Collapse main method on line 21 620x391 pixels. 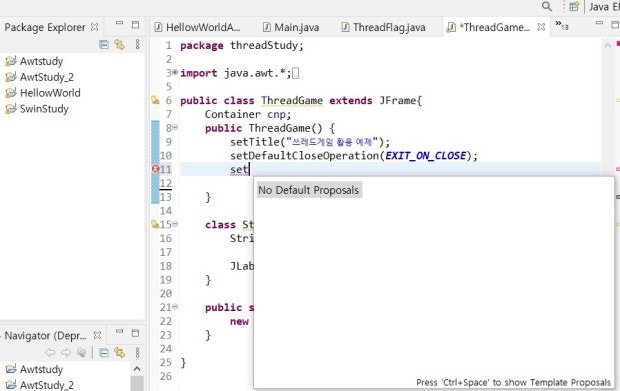click(175, 307)
